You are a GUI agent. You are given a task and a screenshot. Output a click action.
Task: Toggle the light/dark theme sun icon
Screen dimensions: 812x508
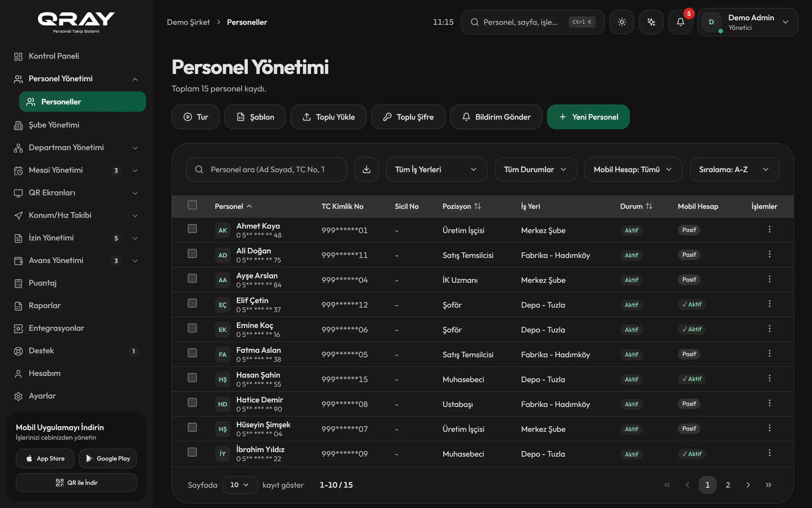(622, 22)
